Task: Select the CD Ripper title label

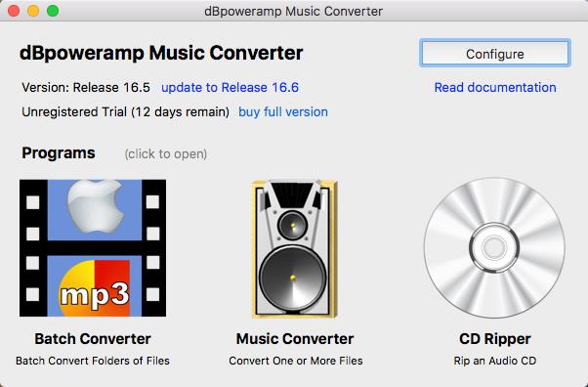Action: click(x=495, y=338)
